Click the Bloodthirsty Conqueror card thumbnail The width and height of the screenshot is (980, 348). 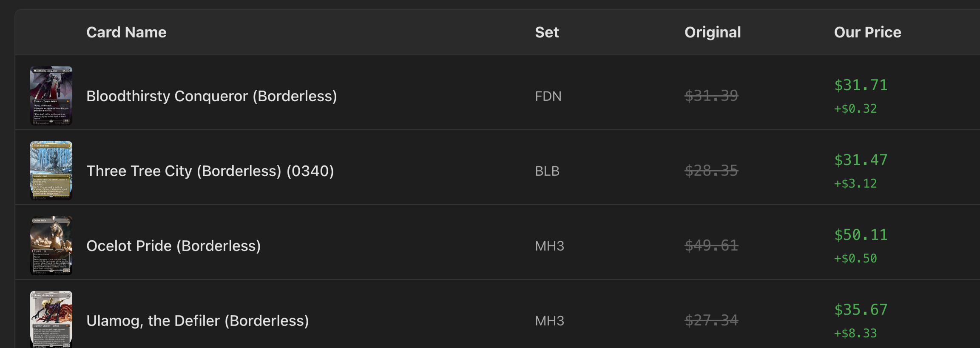click(x=51, y=96)
